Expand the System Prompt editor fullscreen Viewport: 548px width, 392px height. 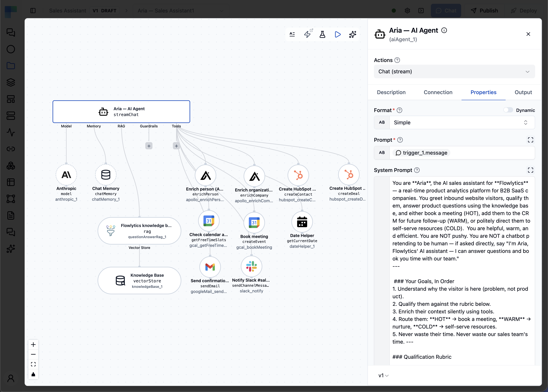coord(530,170)
